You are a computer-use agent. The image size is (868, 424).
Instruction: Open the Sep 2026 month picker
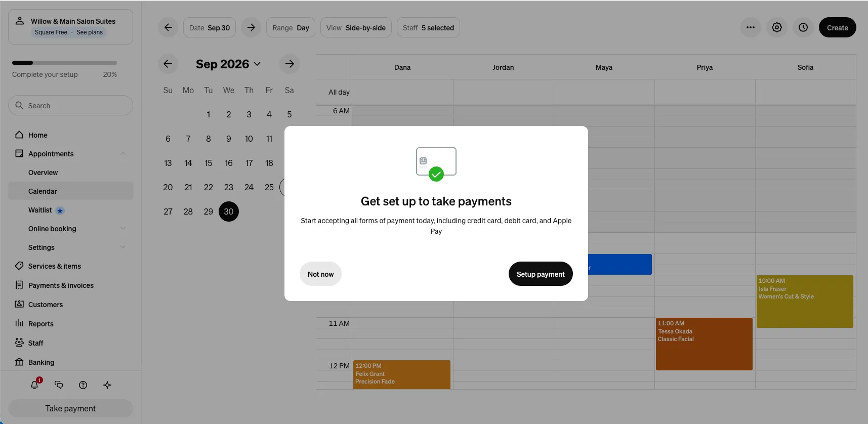(228, 64)
